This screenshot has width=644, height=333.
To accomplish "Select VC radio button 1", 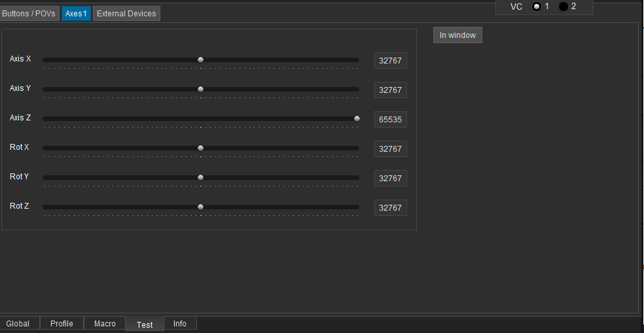I will (537, 7).
